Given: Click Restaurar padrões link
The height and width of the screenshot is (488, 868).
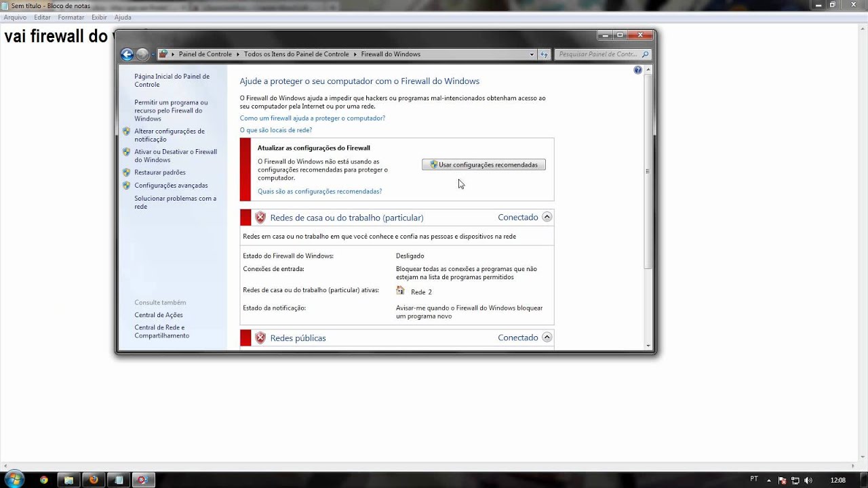Looking at the screenshot, I should pos(160,172).
